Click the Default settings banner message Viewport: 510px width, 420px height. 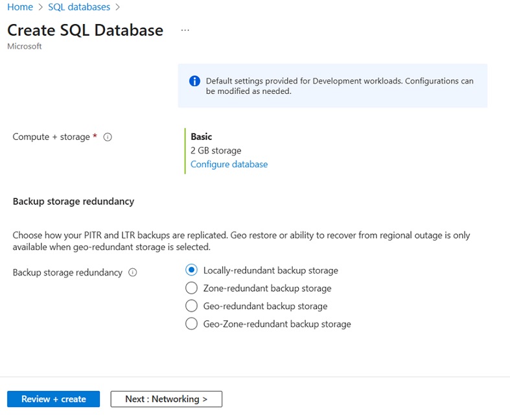point(340,86)
